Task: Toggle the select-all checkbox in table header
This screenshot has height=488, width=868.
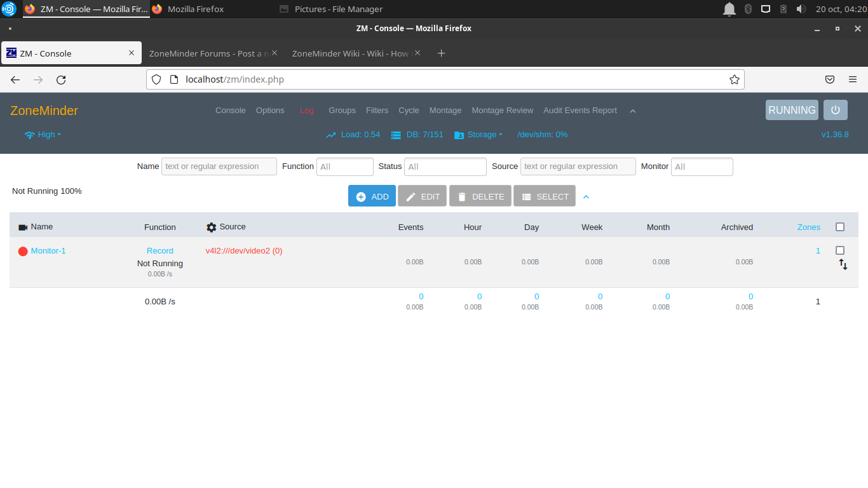Action: (840, 227)
